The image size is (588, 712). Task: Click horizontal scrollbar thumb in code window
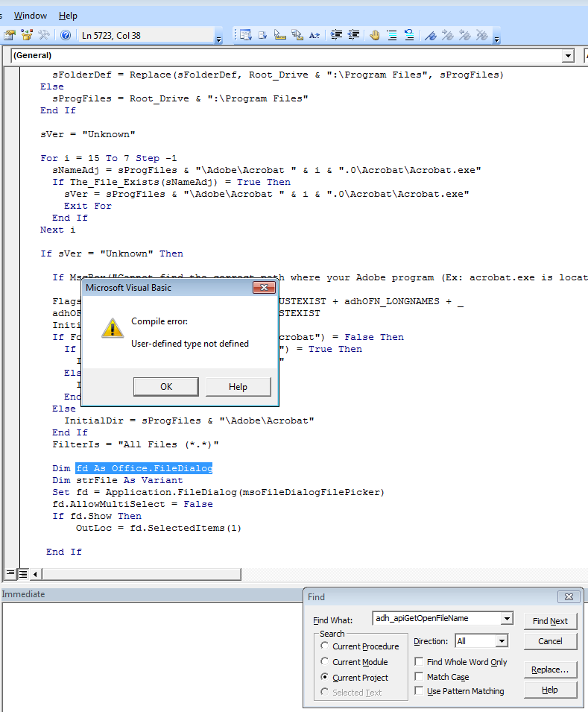[141, 574]
